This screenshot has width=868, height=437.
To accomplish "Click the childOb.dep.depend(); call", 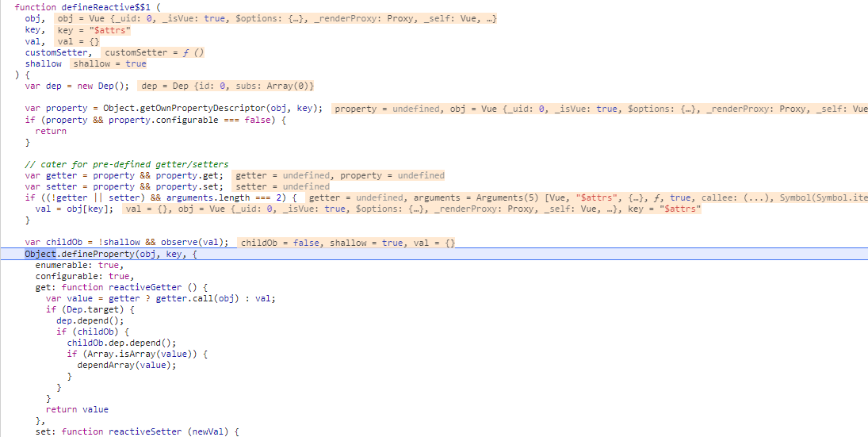I will [121, 343].
